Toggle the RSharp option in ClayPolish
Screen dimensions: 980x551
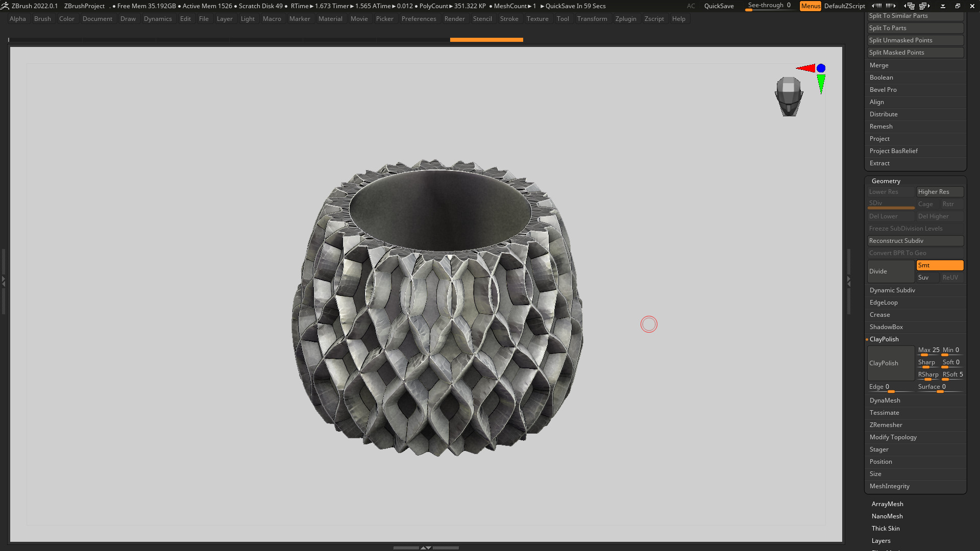pos(927,375)
